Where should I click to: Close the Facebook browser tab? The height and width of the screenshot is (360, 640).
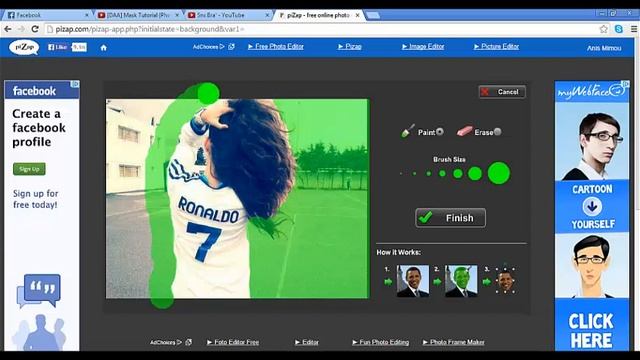[x=87, y=15]
